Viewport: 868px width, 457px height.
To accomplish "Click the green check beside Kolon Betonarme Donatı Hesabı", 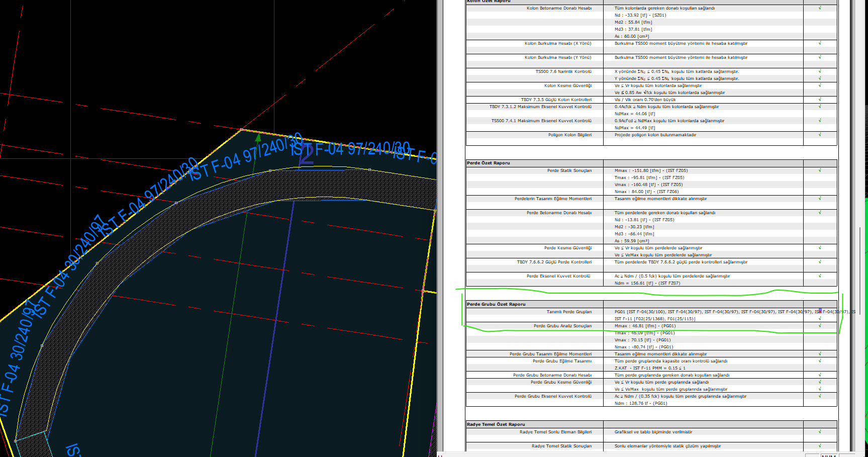I will [820, 8].
